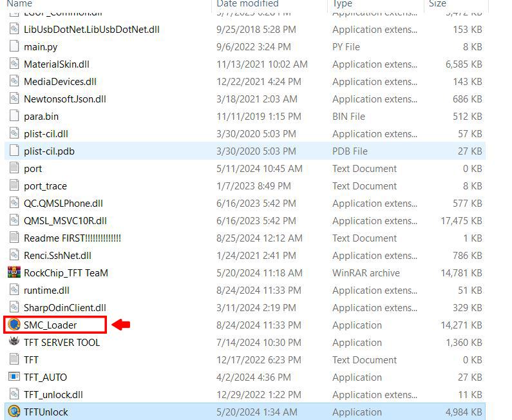This screenshot has height=420, width=512.
Task: Click the port text document icon
Action: coord(14,168)
